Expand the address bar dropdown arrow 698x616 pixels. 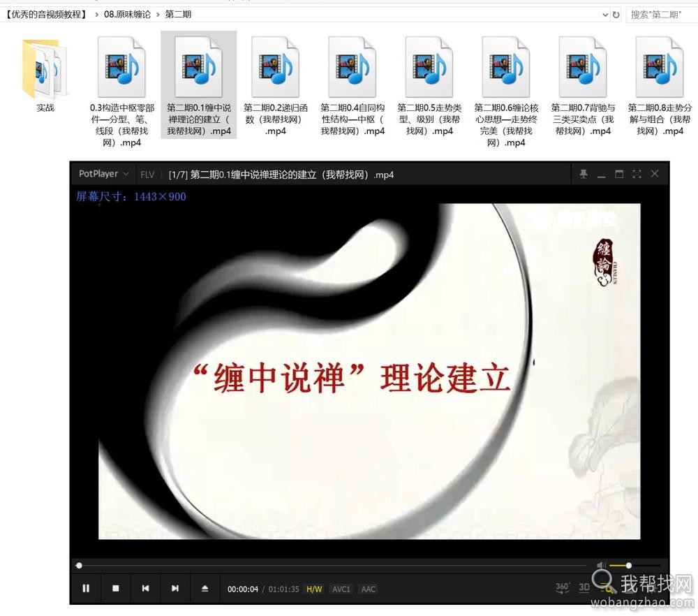[606, 14]
